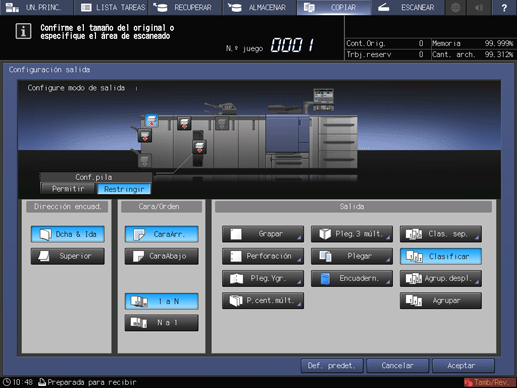Viewport: 517px width, 388px height.
Task: Select the top tray on second finisher
Action: pyautogui.click(x=184, y=123)
